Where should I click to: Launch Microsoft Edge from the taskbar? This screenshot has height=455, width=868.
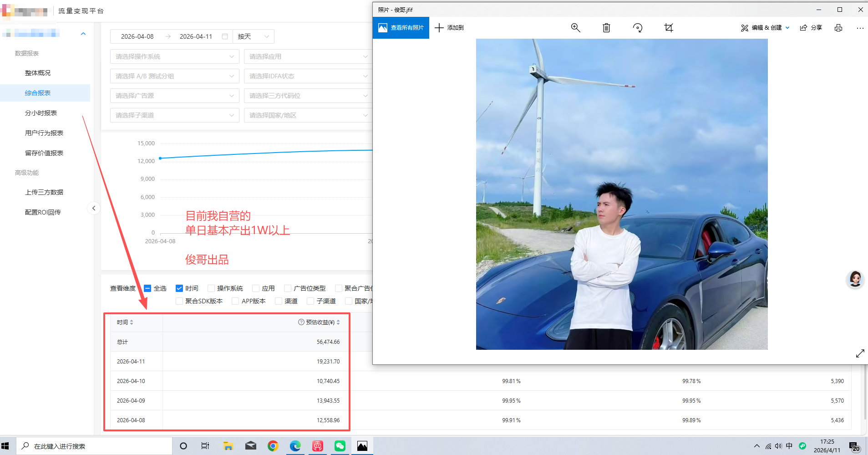point(295,446)
